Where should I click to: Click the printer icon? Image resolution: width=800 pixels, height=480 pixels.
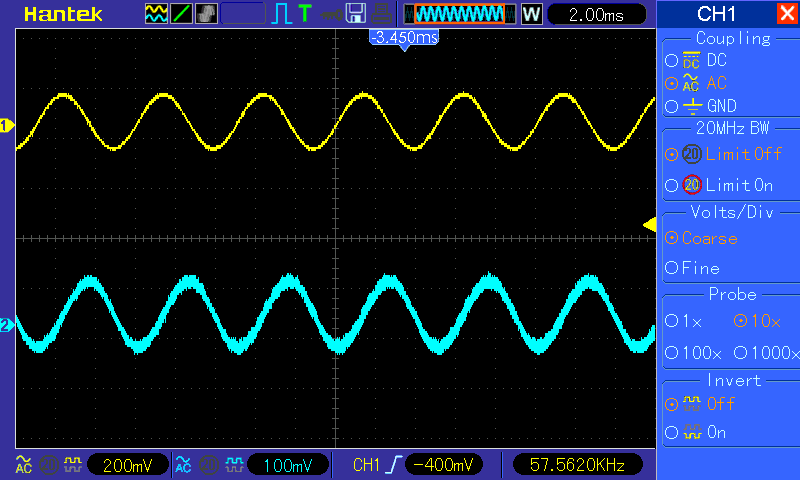click(x=381, y=14)
